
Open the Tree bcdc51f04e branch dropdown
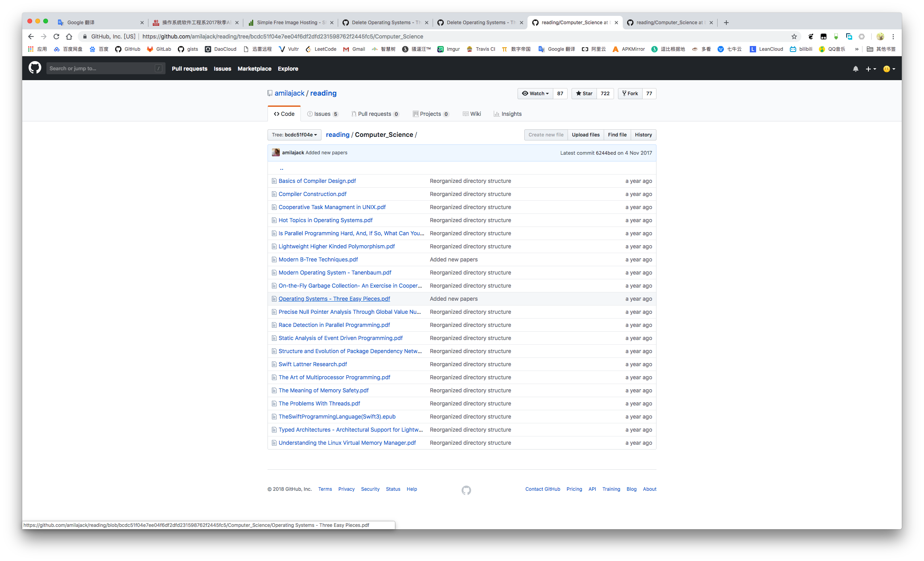click(x=294, y=135)
